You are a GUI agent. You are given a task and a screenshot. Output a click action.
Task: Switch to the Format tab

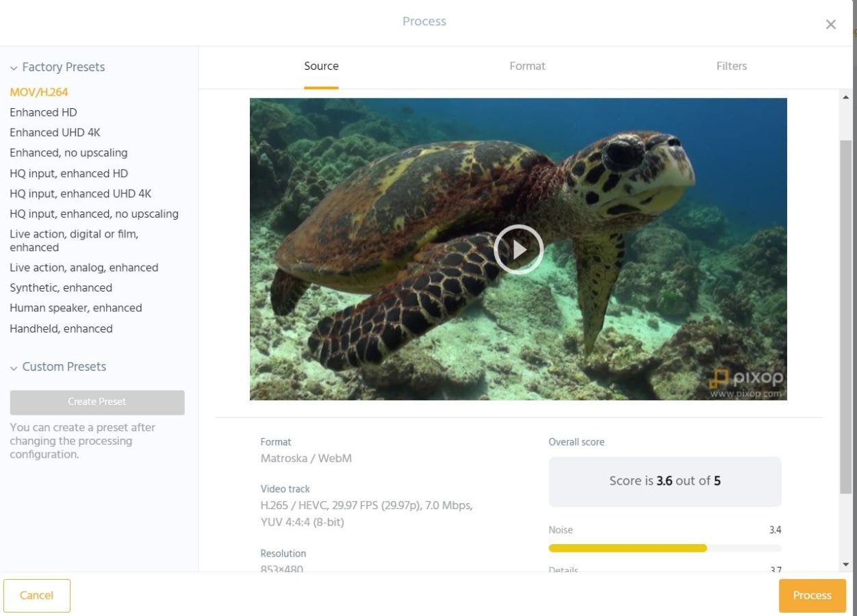coord(527,66)
